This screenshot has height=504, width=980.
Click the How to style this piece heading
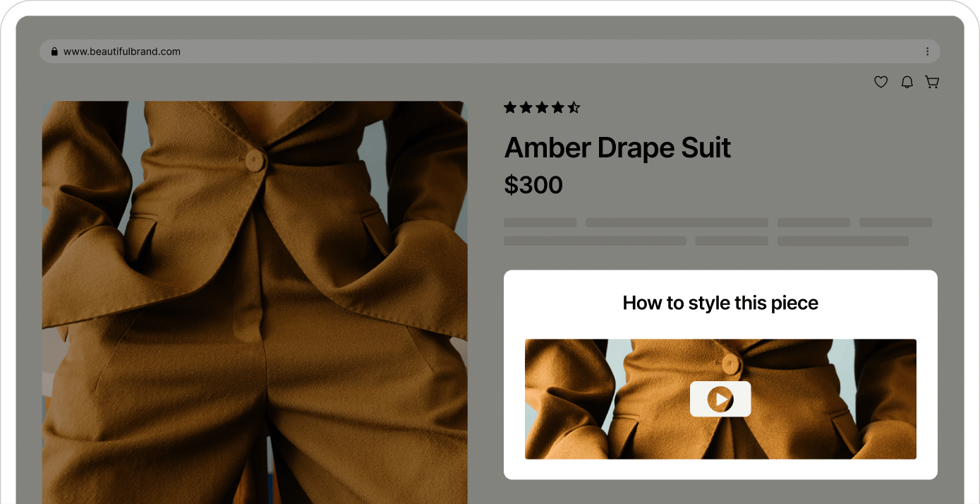click(720, 303)
